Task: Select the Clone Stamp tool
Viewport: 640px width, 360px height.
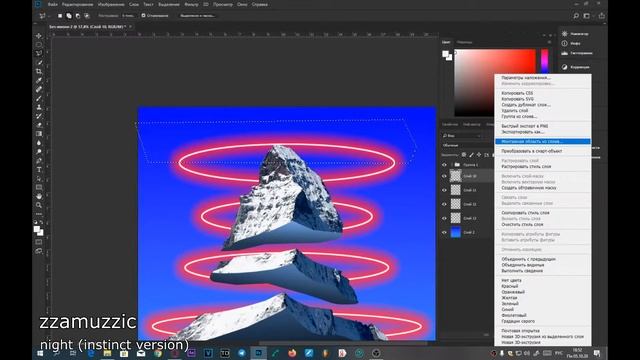Action: click(39, 107)
